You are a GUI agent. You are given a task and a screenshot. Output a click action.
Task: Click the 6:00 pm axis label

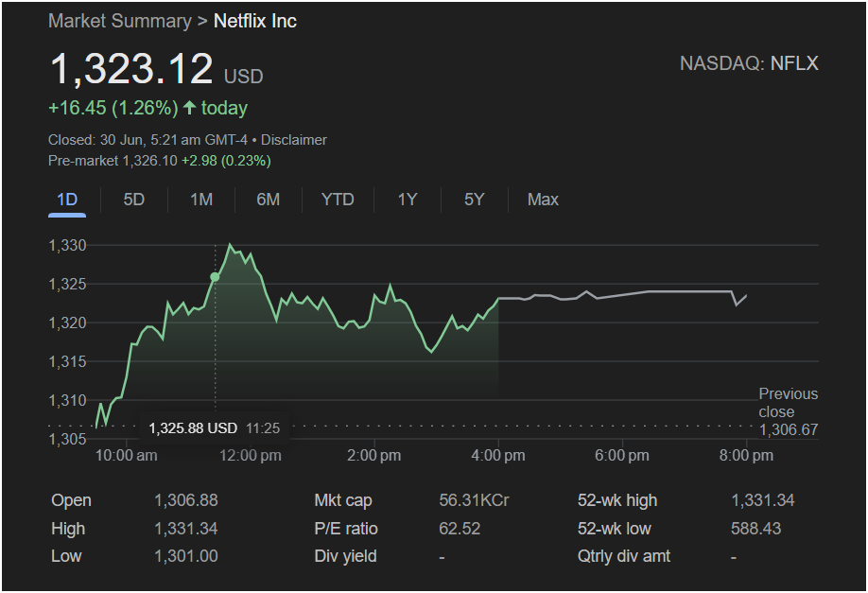(x=622, y=456)
